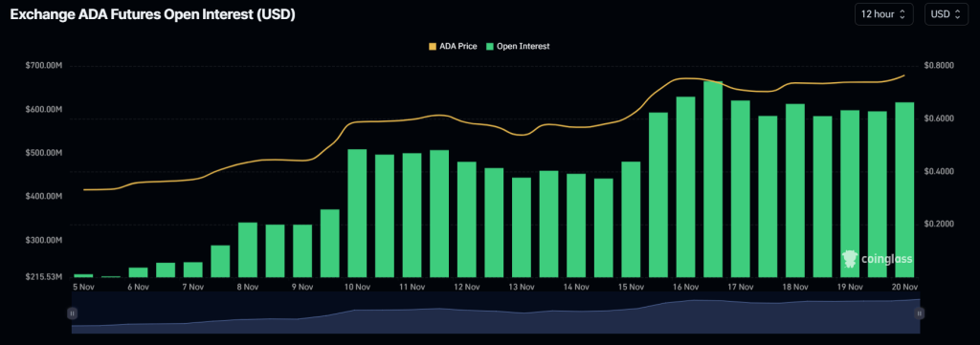The width and height of the screenshot is (980, 345).
Task: Click the '15 Nov' axis label
Action: pyautogui.click(x=631, y=288)
